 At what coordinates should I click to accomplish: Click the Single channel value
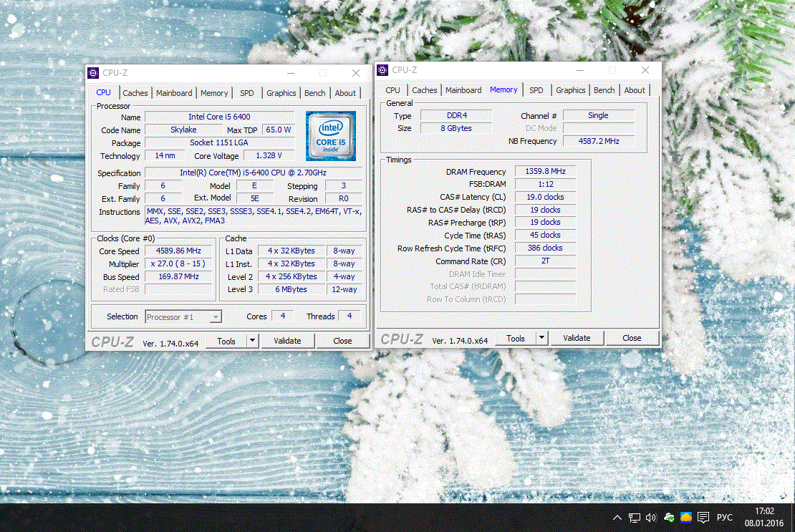tap(598, 115)
